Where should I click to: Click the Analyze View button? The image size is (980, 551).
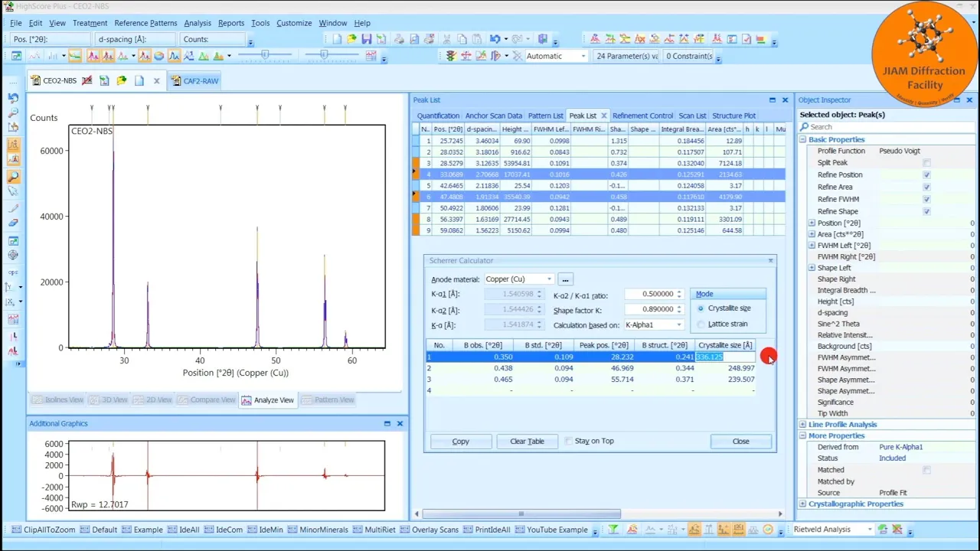pyautogui.click(x=267, y=400)
